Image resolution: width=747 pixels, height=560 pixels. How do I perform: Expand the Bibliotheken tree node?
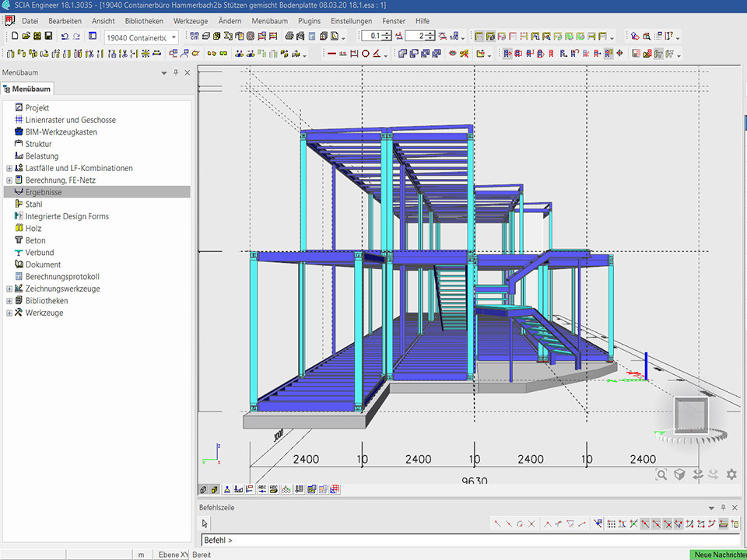click(x=9, y=301)
